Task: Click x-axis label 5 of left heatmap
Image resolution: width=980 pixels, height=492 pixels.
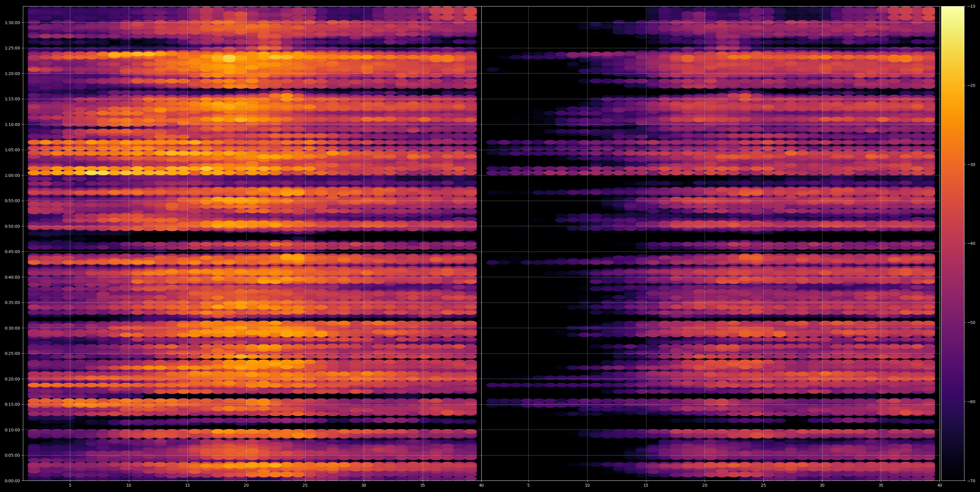Action: (70, 486)
